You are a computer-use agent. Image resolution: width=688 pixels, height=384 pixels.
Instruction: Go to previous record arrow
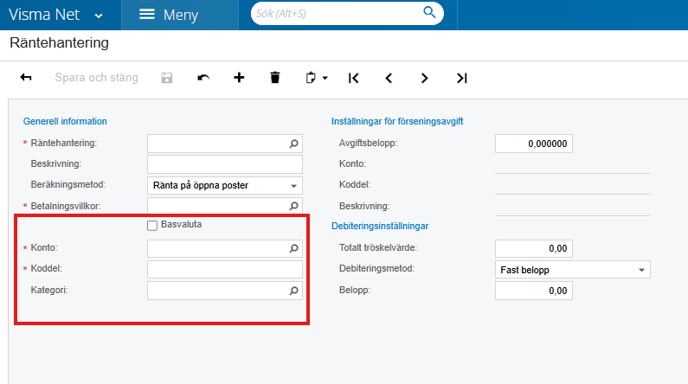coord(389,78)
